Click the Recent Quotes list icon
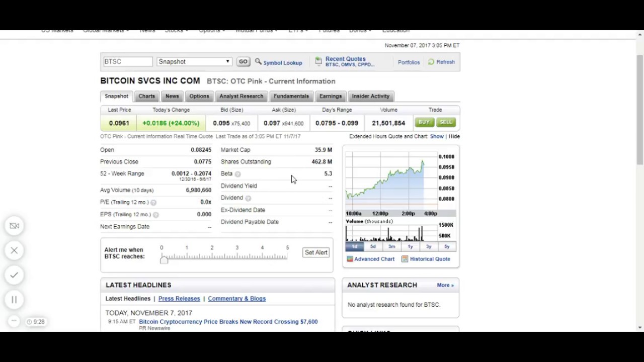644x362 pixels. [318, 61]
